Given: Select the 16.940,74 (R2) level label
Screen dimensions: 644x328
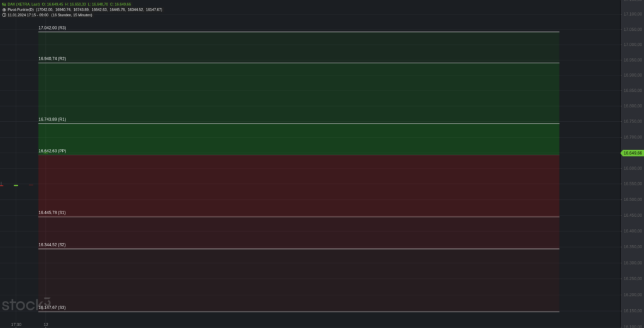Looking at the screenshot, I should click(x=52, y=58).
